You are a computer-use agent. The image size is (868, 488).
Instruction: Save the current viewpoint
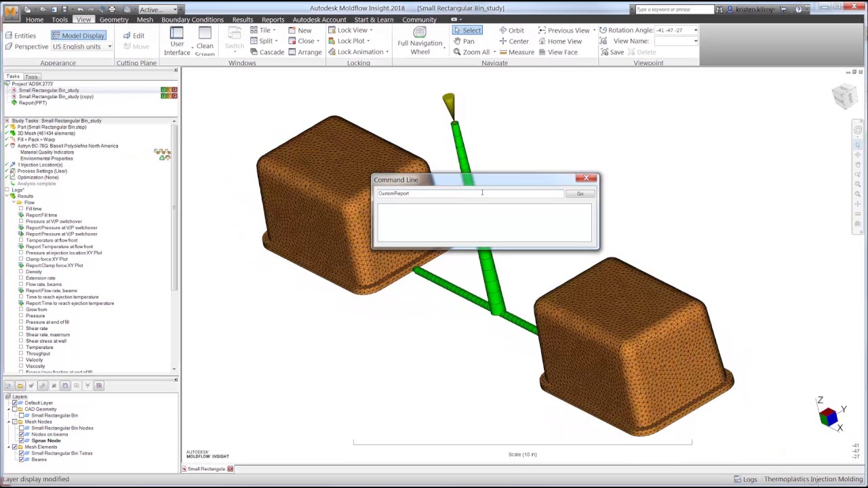tap(612, 52)
